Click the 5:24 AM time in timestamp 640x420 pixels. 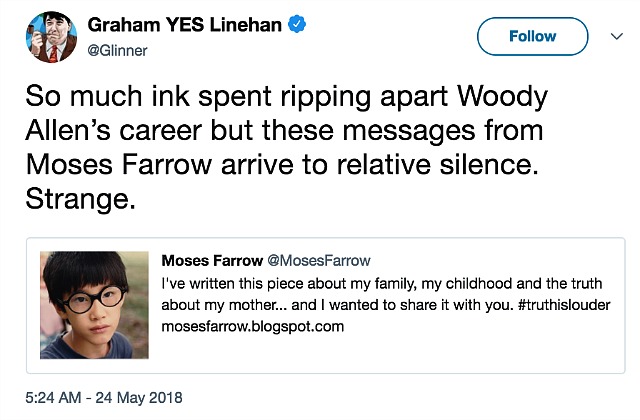coord(53,398)
